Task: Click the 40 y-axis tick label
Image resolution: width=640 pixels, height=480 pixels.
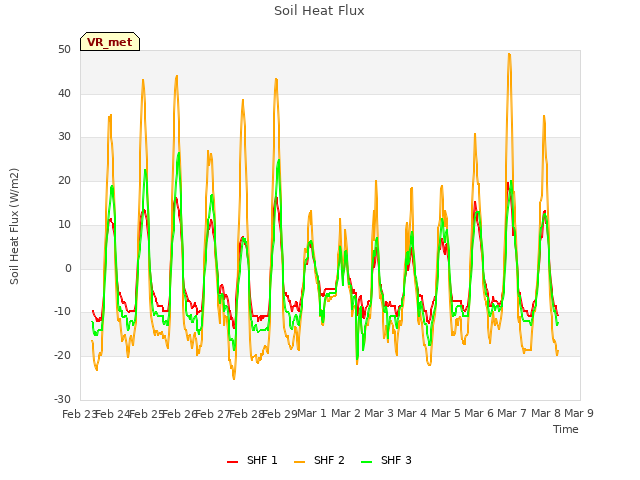Action: click(64, 93)
